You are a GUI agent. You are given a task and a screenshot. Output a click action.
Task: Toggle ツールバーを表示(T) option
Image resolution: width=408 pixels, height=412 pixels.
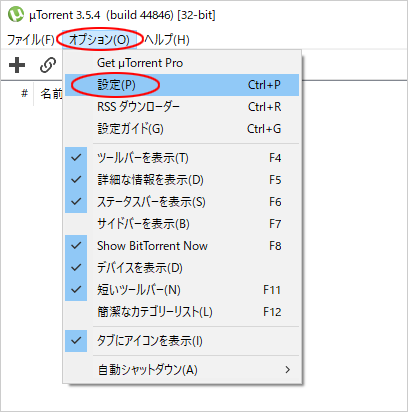(x=182, y=158)
